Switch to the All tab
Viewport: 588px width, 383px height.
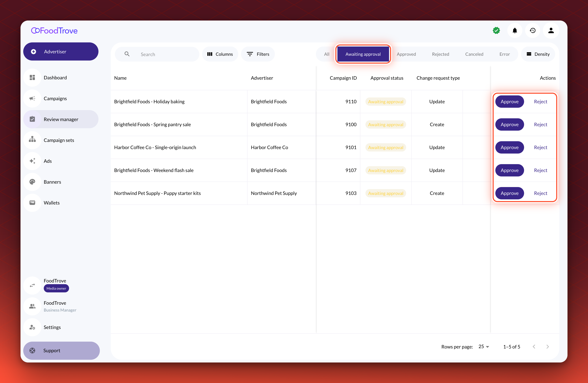coord(327,54)
